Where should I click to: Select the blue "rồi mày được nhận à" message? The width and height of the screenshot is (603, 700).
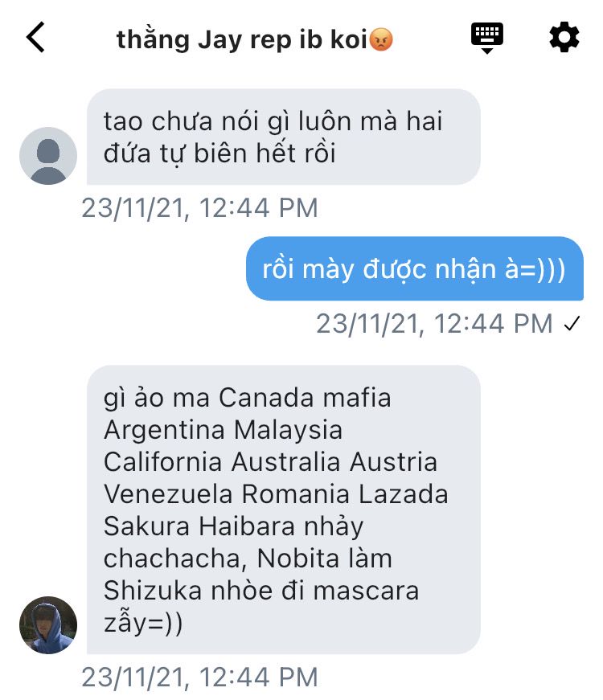click(x=415, y=268)
